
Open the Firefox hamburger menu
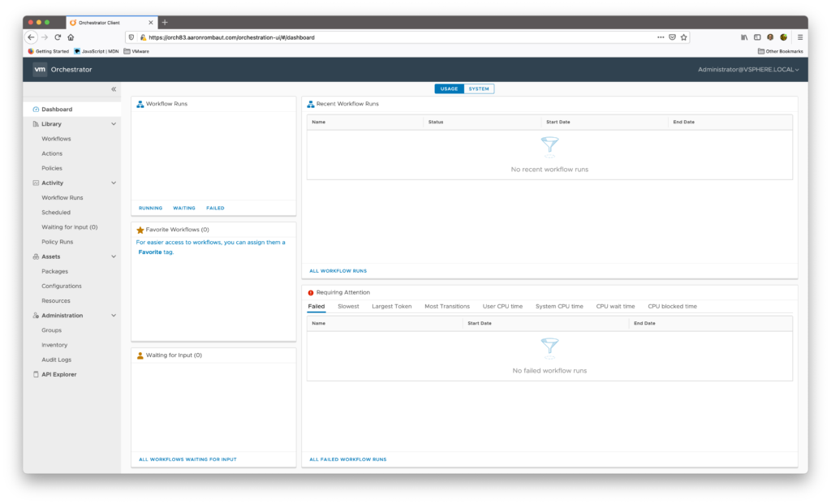pos(799,37)
